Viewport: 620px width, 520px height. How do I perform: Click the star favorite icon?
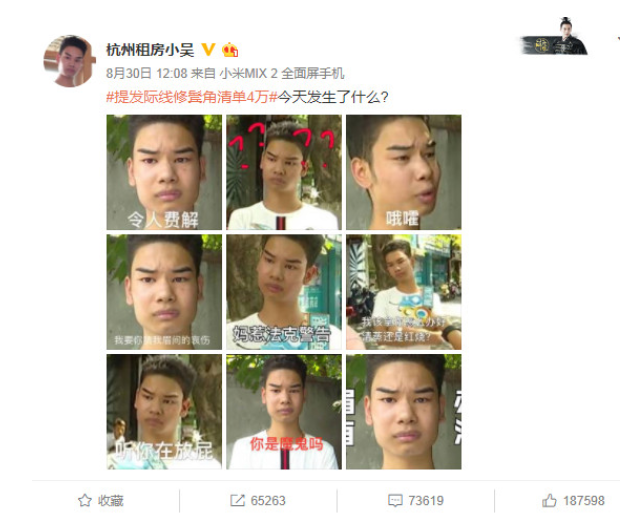(85, 501)
